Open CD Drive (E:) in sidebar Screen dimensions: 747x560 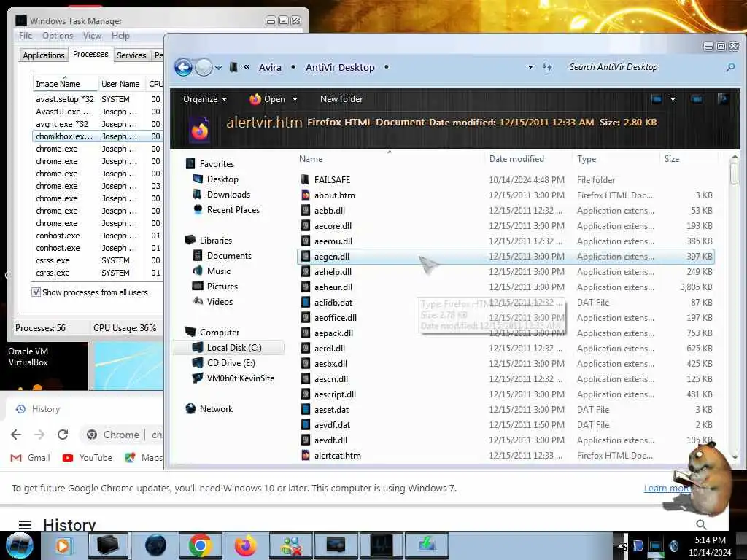[231, 363]
